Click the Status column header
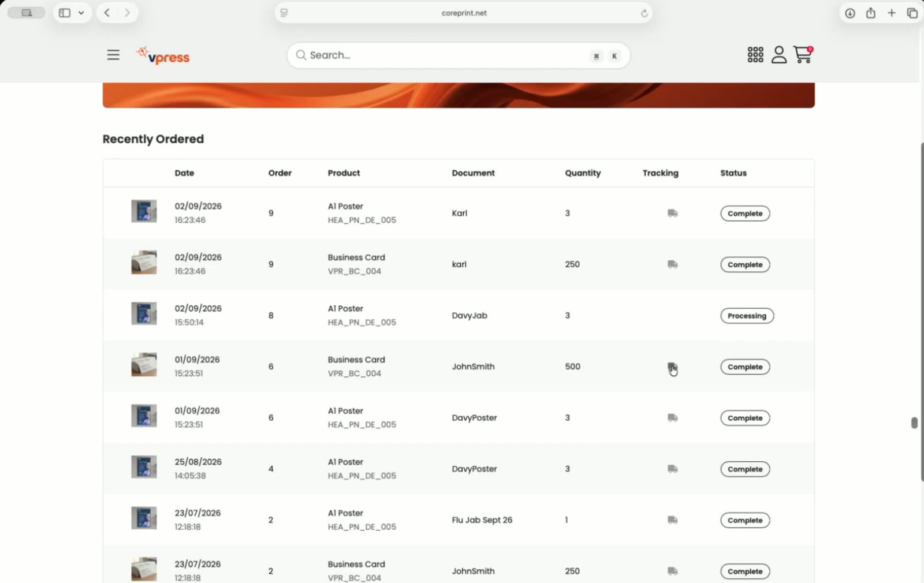This screenshot has width=924, height=583. coord(733,173)
